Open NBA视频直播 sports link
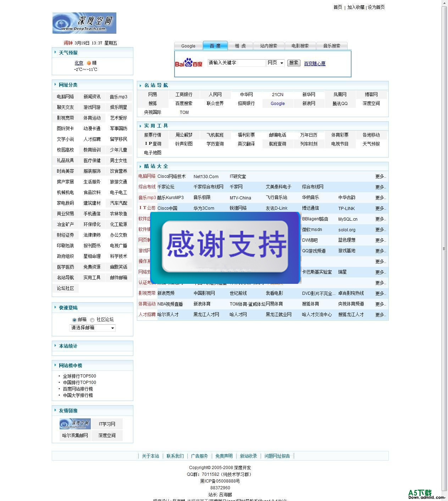This screenshot has width=448, height=501. 170,304
